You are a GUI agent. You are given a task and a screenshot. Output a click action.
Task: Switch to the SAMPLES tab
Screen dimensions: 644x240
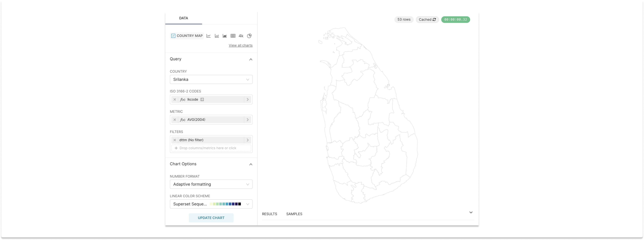coord(294,214)
